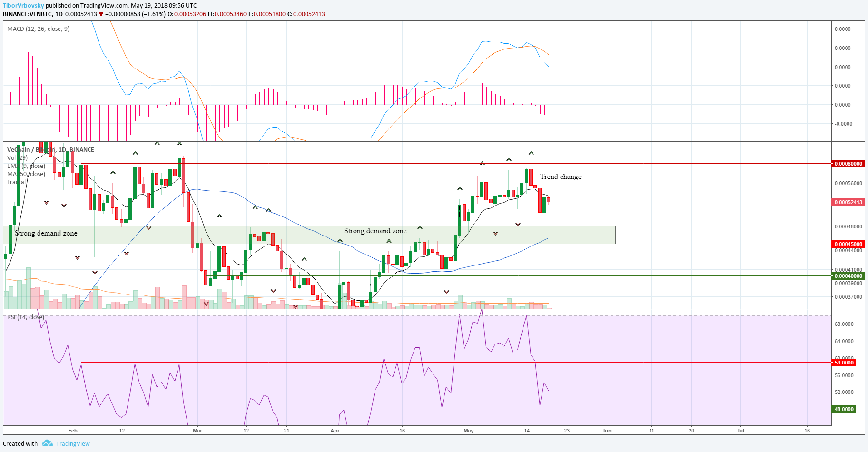Click the 'Created with' footer text
Screen dimensions: 868x452
[x=20, y=444]
